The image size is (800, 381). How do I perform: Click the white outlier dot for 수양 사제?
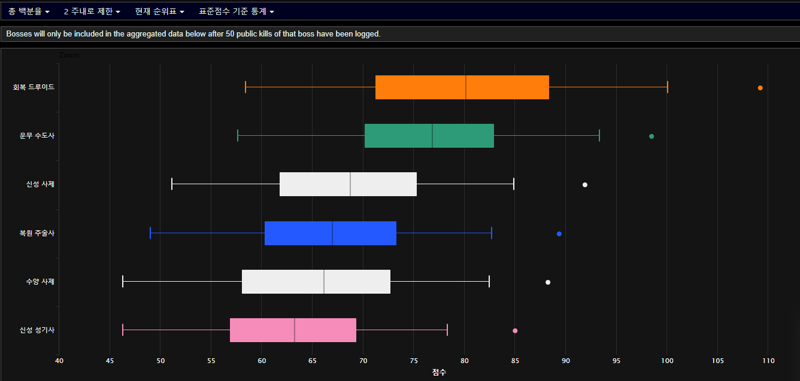548,282
